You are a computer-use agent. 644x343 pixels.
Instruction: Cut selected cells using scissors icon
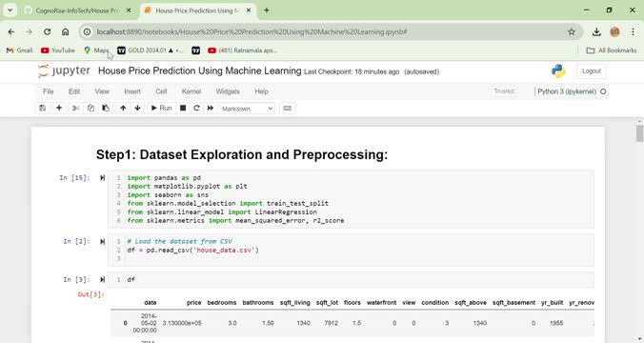tap(76, 108)
